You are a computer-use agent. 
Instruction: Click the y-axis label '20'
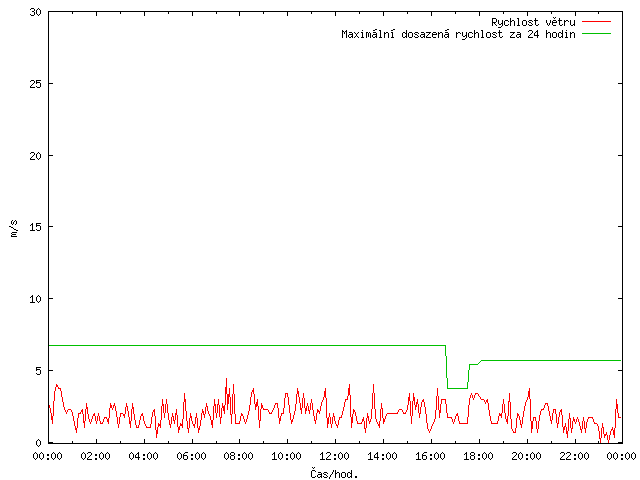pyautogui.click(x=36, y=156)
